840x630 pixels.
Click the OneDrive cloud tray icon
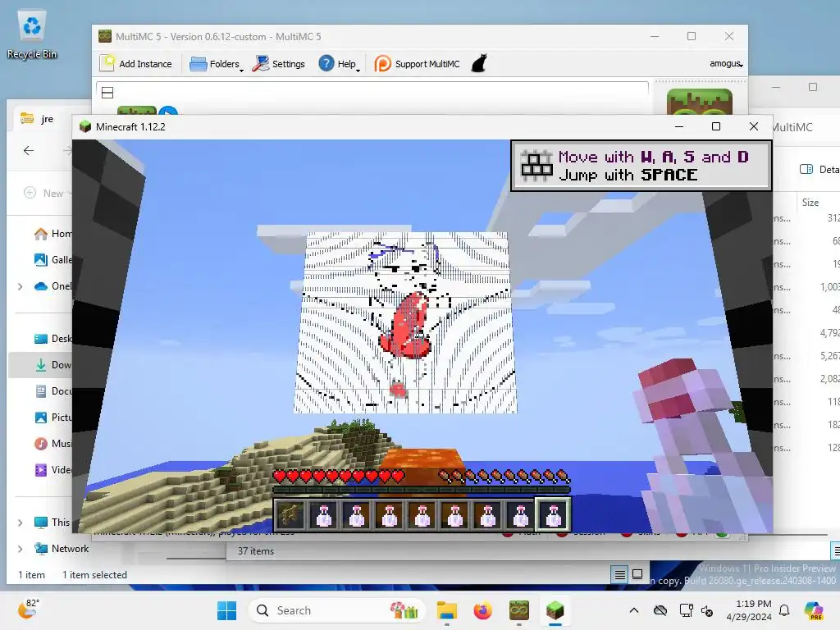(660, 610)
